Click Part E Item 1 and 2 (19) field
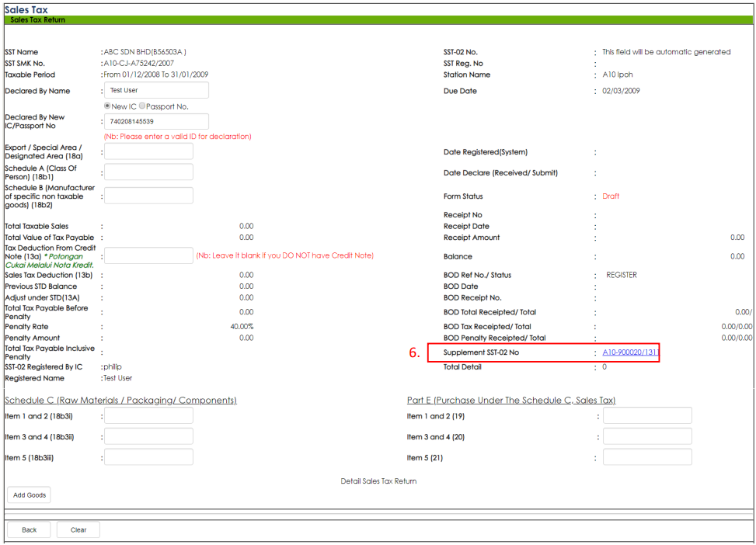The image size is (756, 545). (x=647, y=416)
